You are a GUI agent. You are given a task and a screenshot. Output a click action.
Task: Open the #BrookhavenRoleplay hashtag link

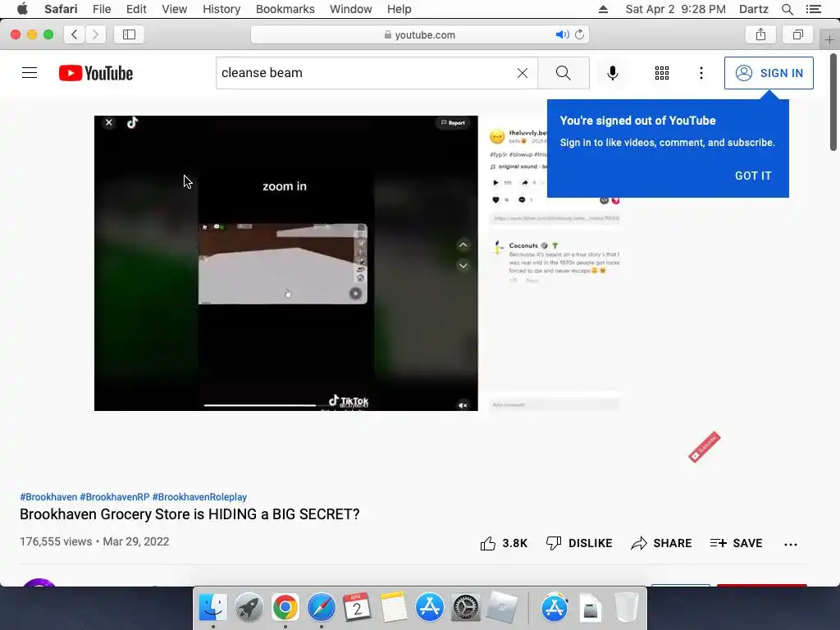pyautogui.click(x=199, y=496)
